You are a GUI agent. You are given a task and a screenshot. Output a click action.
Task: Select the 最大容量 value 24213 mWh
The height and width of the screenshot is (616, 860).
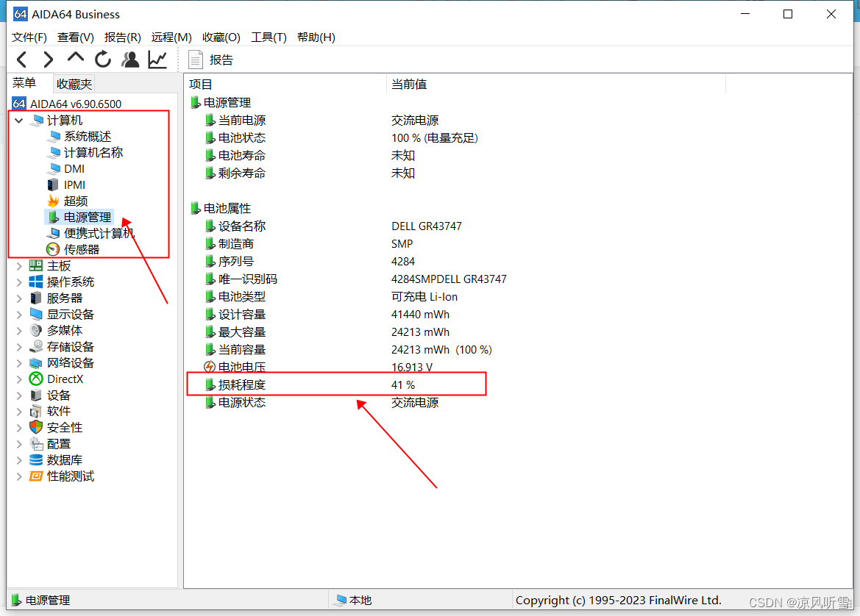coord(420,332)
